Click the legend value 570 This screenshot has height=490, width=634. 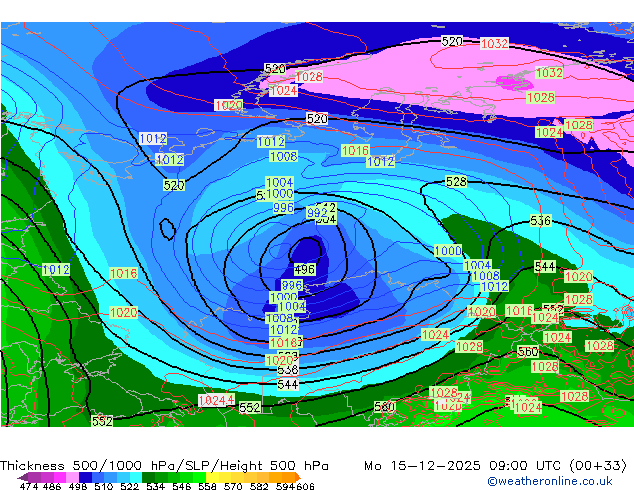pyautogui.click(x=233, y=486)
